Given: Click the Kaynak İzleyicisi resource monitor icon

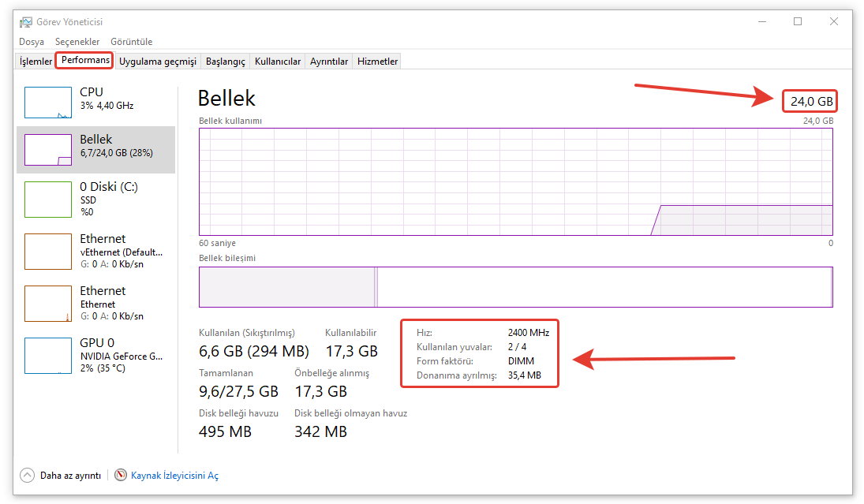Looking at the screenshot, I should 121,476.
